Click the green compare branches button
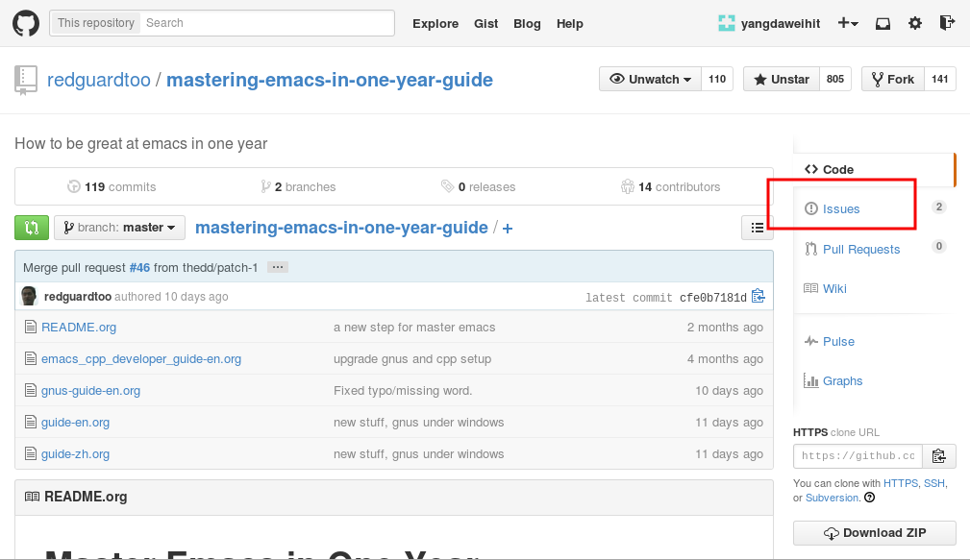 tap(32, 228)
